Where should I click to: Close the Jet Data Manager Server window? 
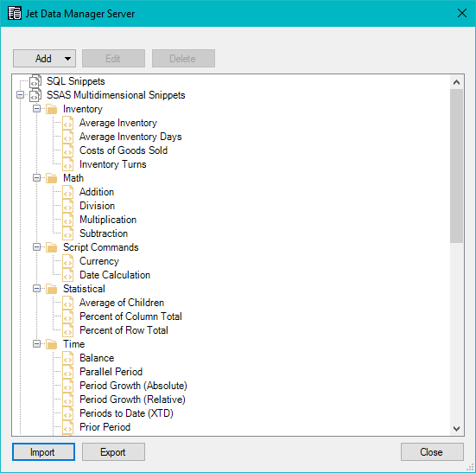point(461,13)
